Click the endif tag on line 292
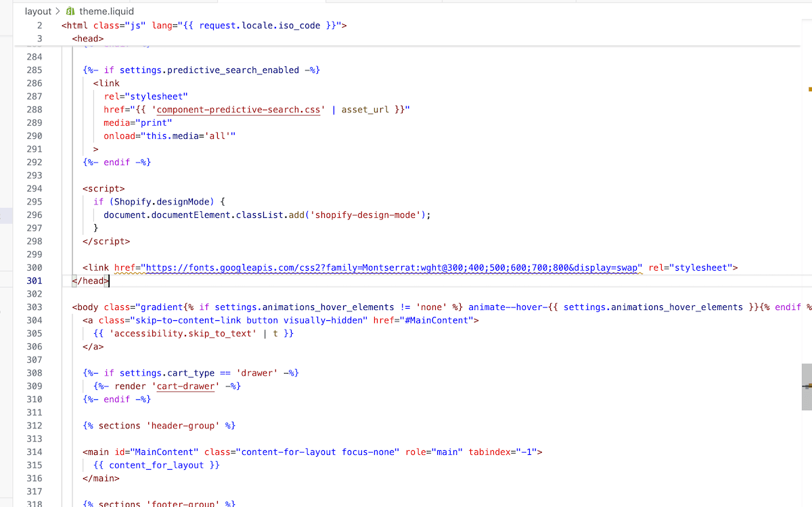Image resolution: width=812 pixels, height=507 pixels. 117,162
